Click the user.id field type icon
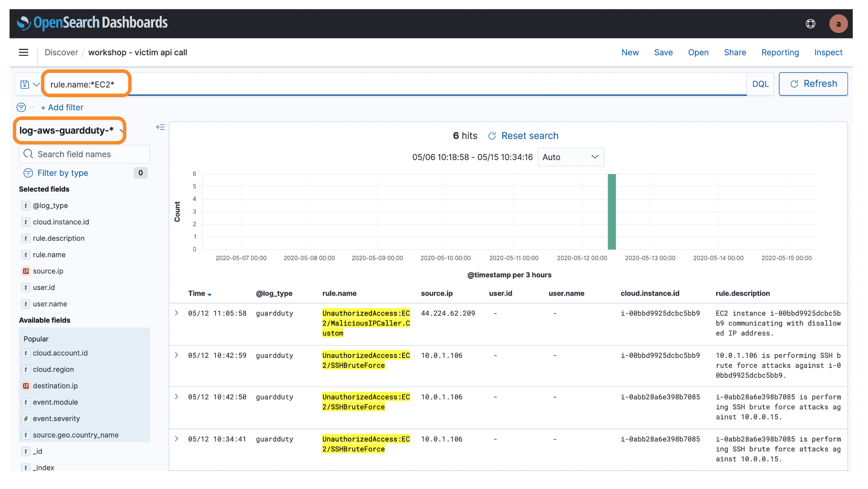868x489 pixels. click(x=26, y=287)
